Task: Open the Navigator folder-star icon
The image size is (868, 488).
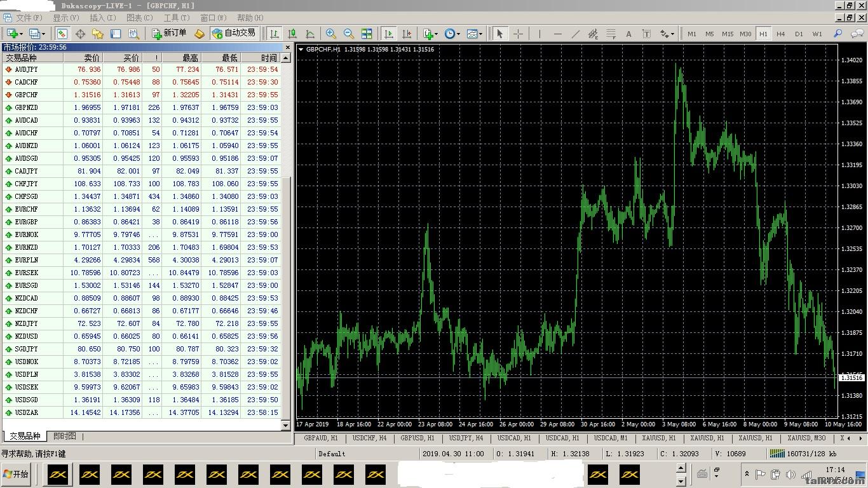Action: click(98, 34)
